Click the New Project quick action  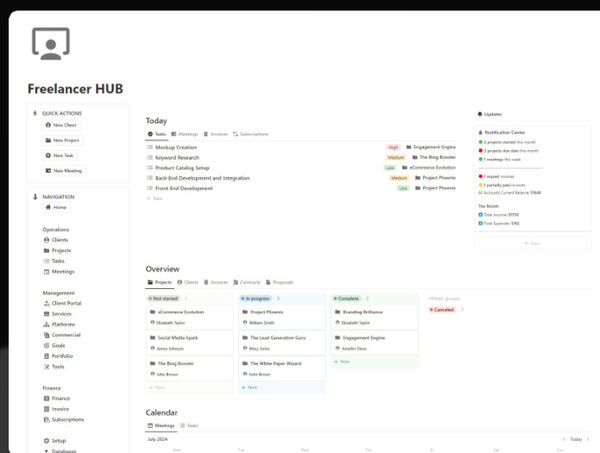pyautogui.click(x=62, y=140)
